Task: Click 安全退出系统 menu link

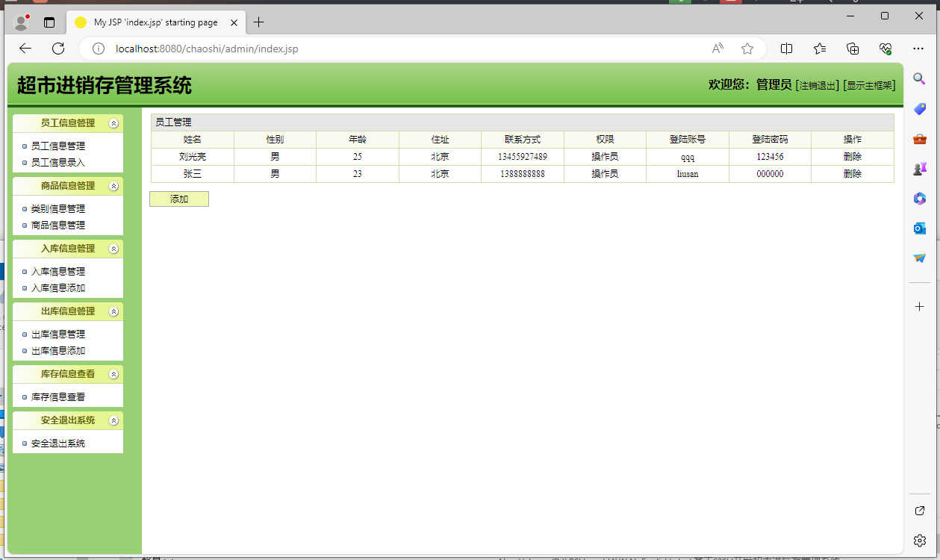Action: [x=58, y=444]
